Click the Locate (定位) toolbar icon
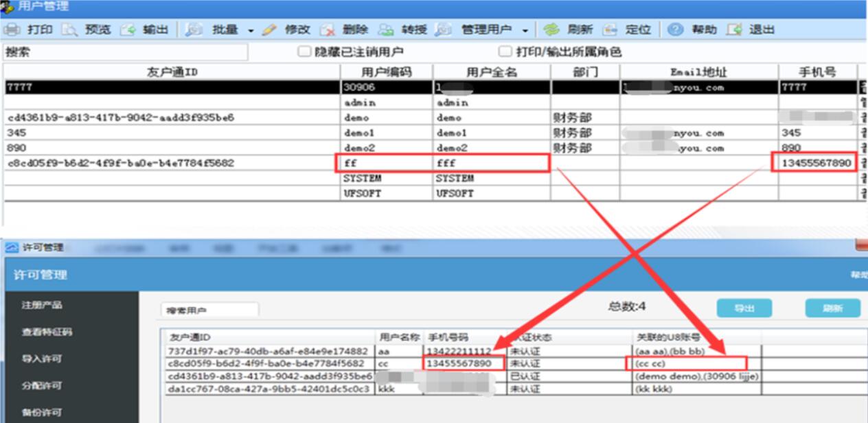868x423 pixels. (610, 30)
